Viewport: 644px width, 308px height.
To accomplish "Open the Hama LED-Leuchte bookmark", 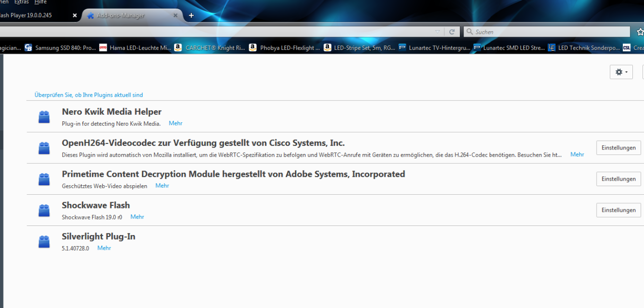I will coord(135,48).
